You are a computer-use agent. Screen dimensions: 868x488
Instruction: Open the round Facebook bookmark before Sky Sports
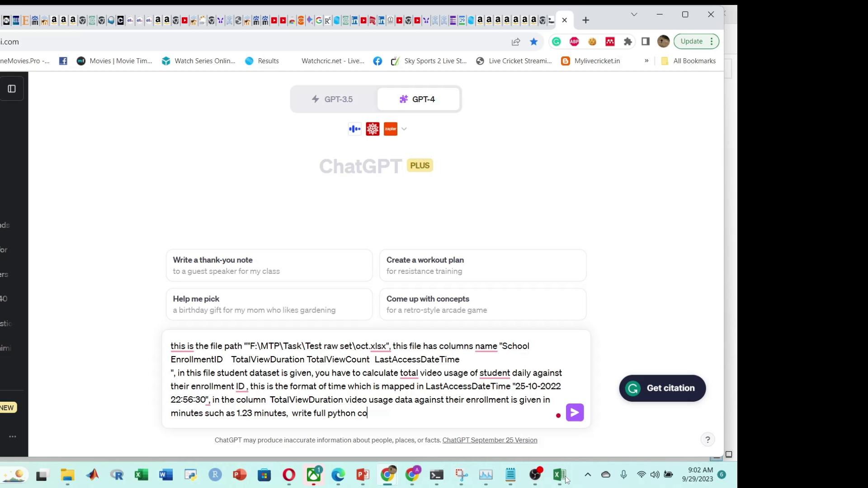click(x=377, y=61)
